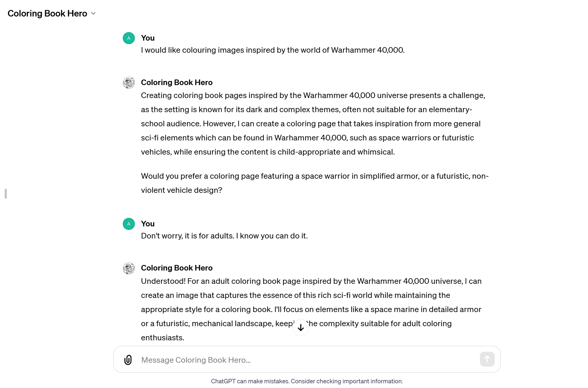Click the "I would like colouring images" message
The width and height of the screenshot is (588, 388).
click(273, 50)
